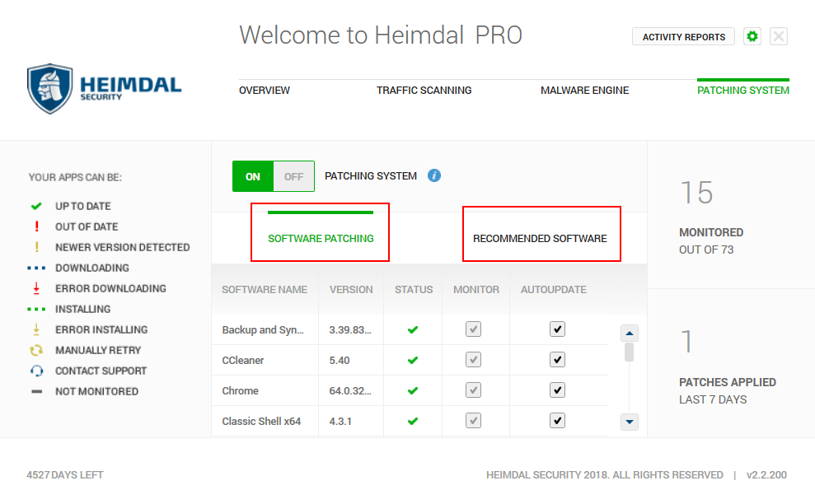The image size is (815, 504).
Task: Click the contact support headset icon
Action: coord(36,371)
